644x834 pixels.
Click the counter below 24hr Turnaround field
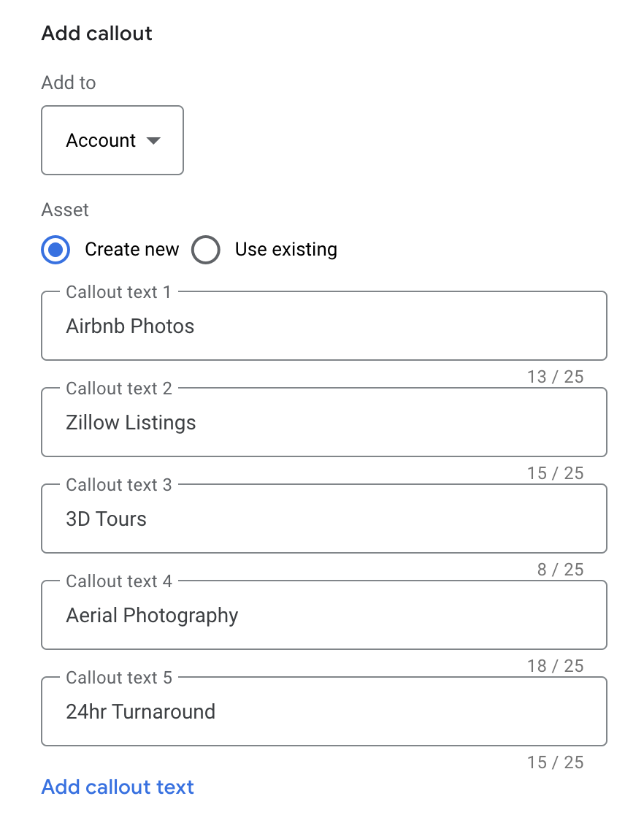(x=555, y=762)
